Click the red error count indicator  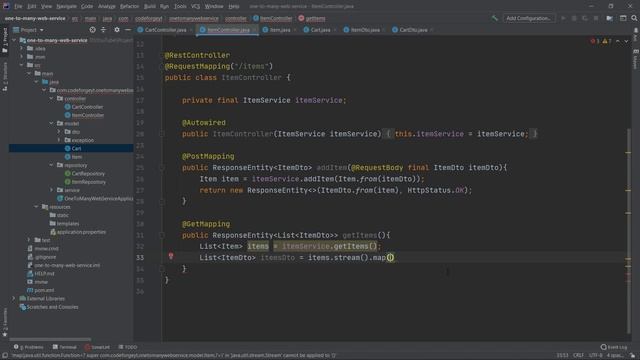595,41
